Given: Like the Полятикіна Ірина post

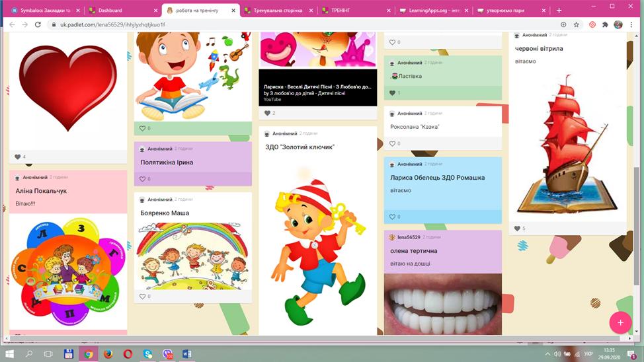Looking at the screenshot, I should (143, 179).
